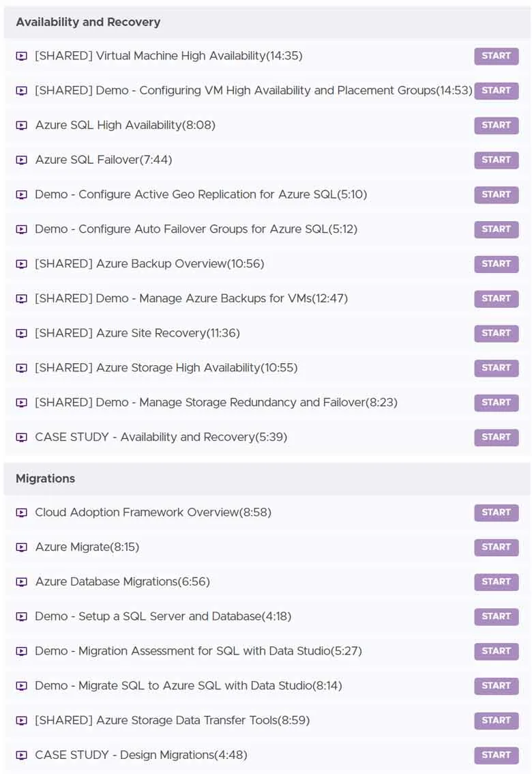The image size is (532, 774).
Task: Start CASE STUDY - Availability and Recovery lesson
Action: pyautogui.click(x=496, y=438)
